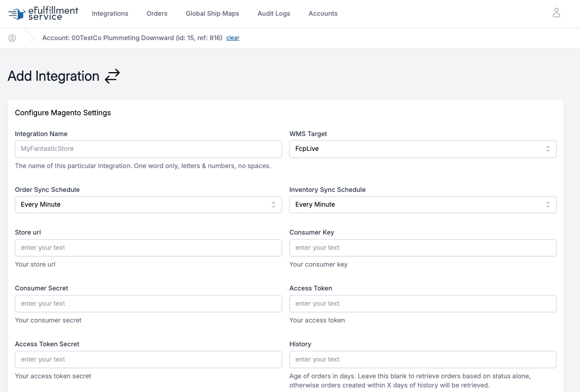Click the Order Sync Schedule label

point(47,189)
